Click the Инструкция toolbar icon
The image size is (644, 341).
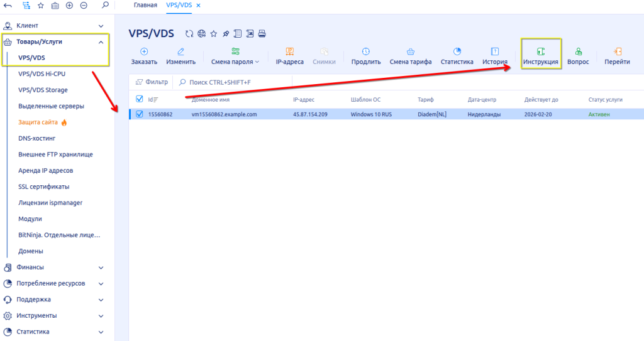[x=541, y=51]
